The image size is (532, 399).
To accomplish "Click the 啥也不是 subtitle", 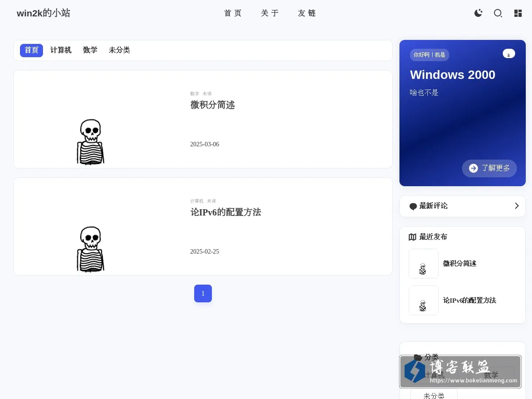I will pyautogui.click(x=424, y=93).
